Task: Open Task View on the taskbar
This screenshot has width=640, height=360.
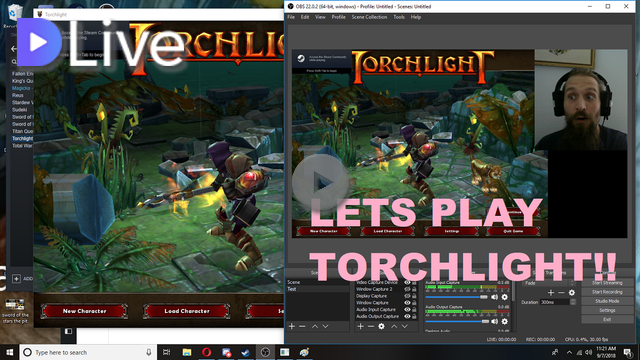Action: (x=167, y=352)
